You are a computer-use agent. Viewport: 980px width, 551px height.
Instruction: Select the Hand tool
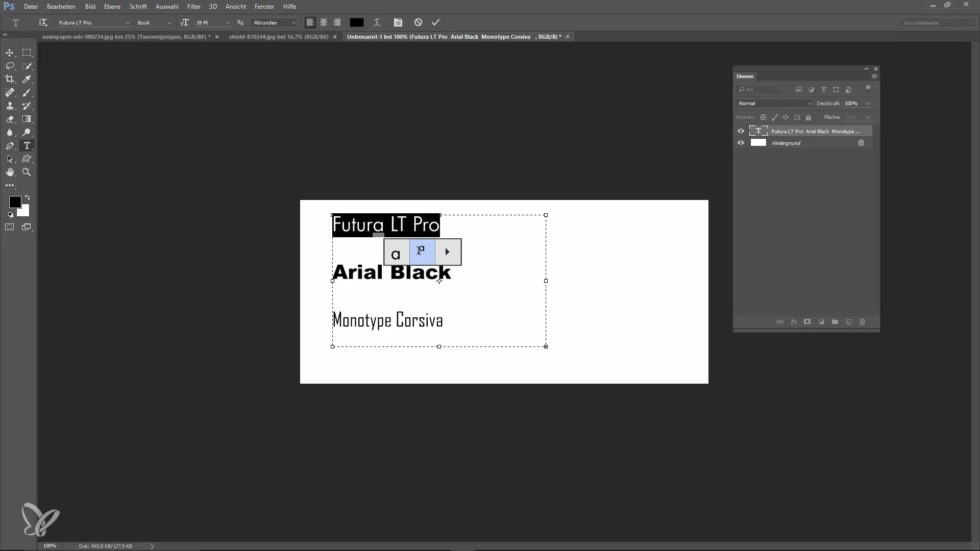pos(10,172)
